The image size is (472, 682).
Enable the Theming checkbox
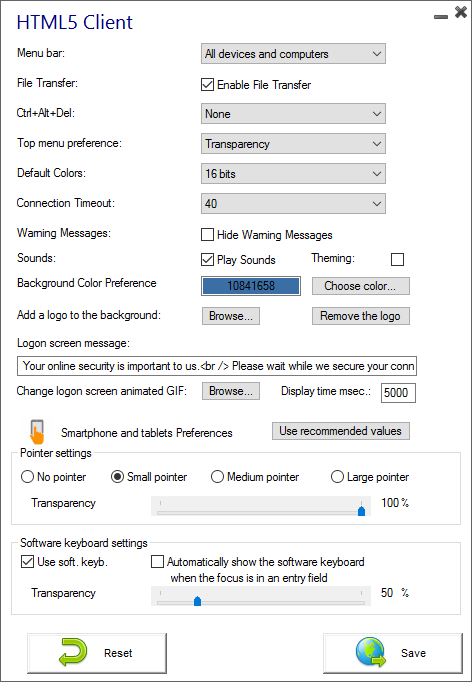point(397,259)
